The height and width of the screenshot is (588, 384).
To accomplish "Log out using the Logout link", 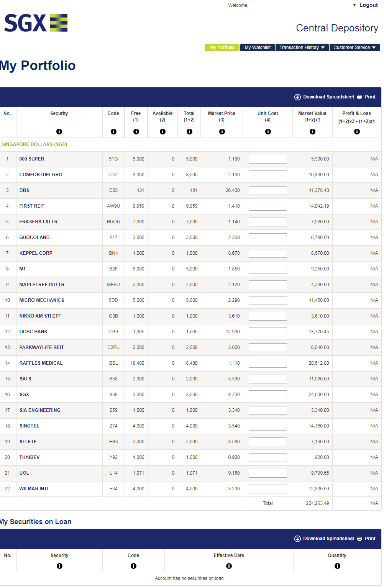I will point(369,5).
